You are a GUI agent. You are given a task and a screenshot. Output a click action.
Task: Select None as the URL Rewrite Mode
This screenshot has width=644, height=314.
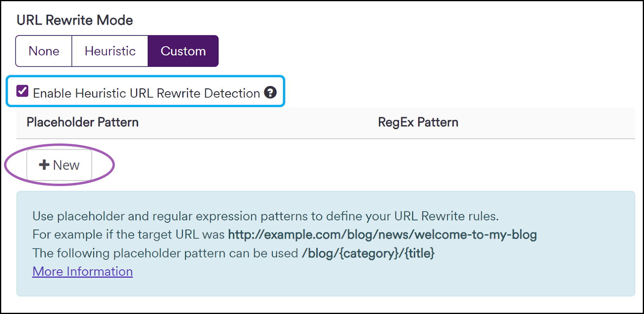[43, 51]
